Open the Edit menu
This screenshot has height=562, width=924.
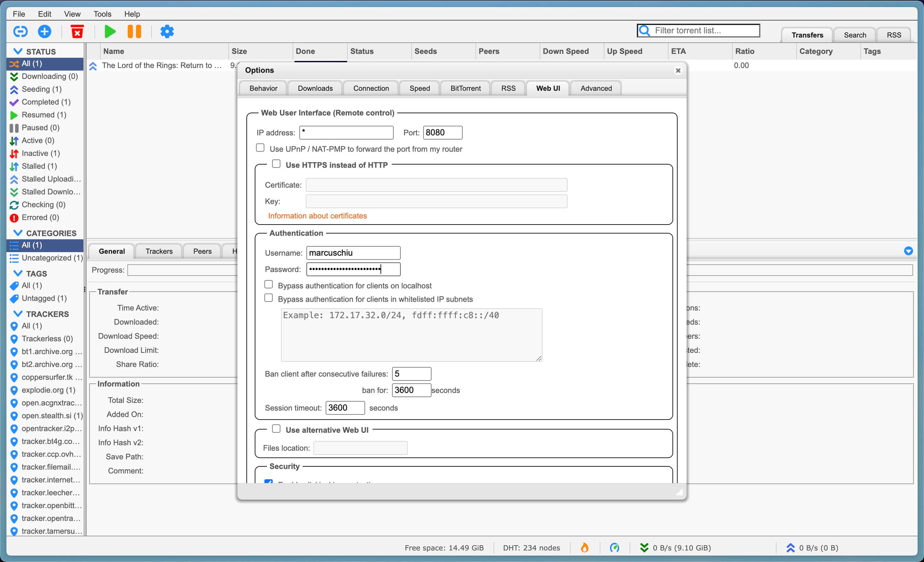tap(44, 14)
